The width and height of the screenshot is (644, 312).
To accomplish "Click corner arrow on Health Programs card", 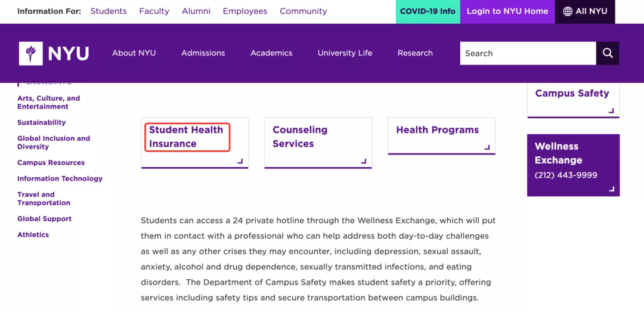I will click(487, 147).
